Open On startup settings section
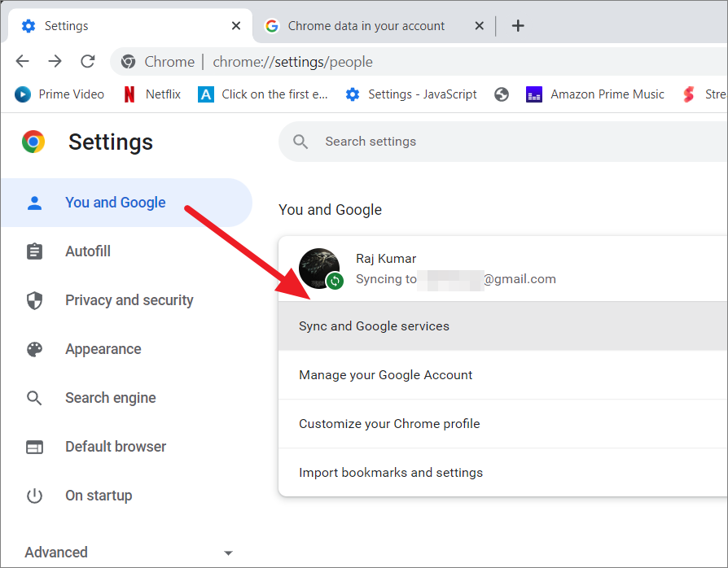Viewport: 728px width, 568px height. coord(126,495)
